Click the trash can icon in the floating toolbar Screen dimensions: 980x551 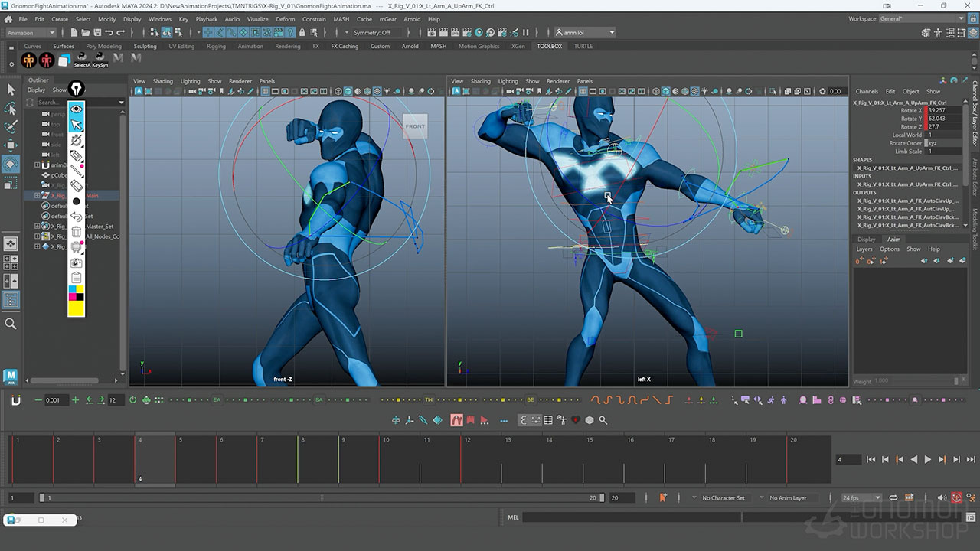coord(77,232)
